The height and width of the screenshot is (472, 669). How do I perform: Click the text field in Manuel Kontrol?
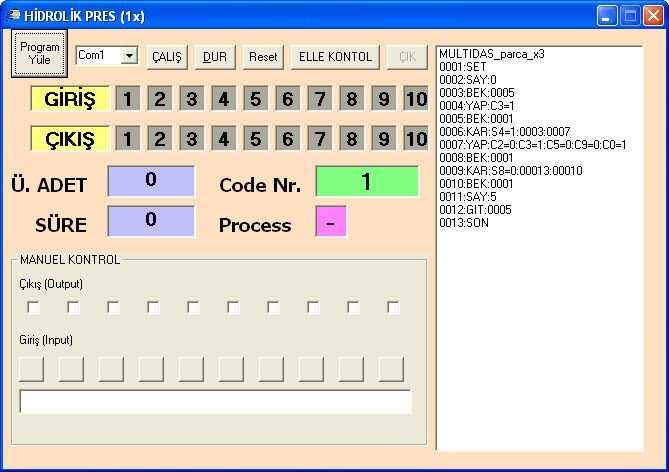coord(215,402)
